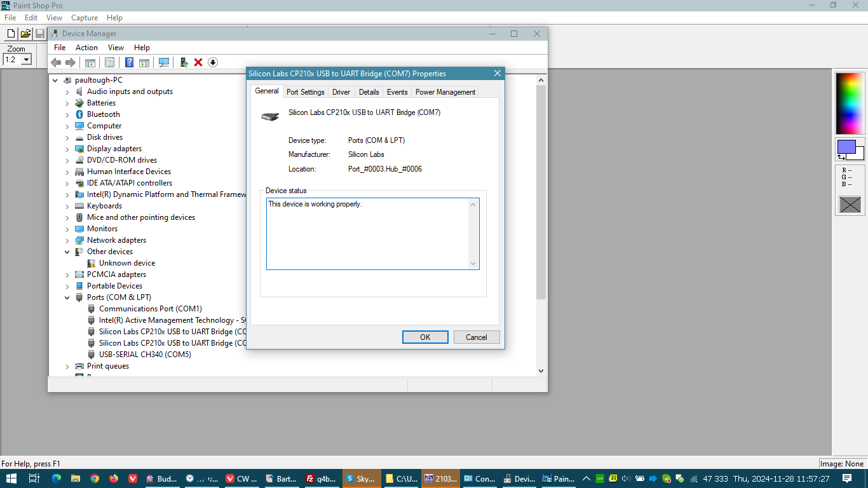Click the blue Help question mark icon

click(x=129, y=62)
